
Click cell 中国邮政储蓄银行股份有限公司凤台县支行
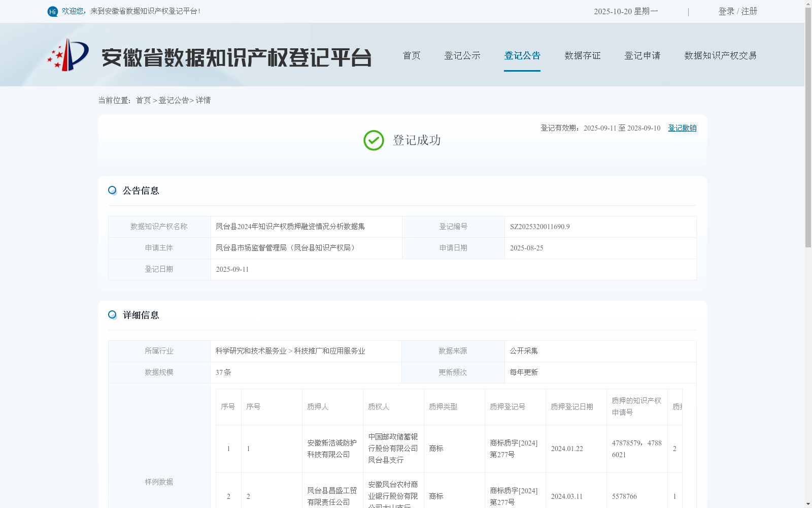click(x=393, y=449)
